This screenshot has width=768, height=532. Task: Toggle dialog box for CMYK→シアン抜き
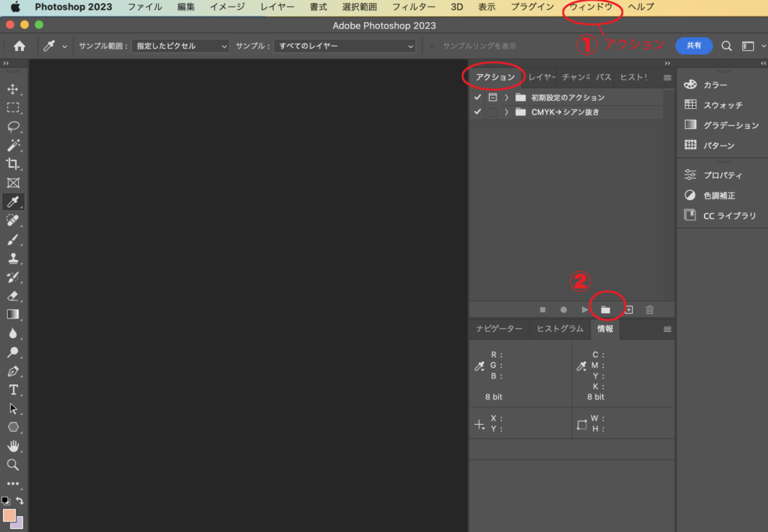click(493, 112)
